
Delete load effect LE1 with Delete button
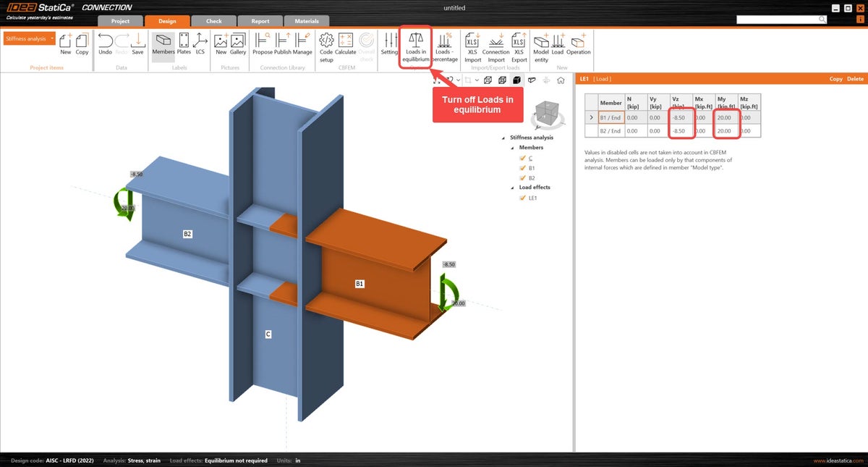[856, 78]
